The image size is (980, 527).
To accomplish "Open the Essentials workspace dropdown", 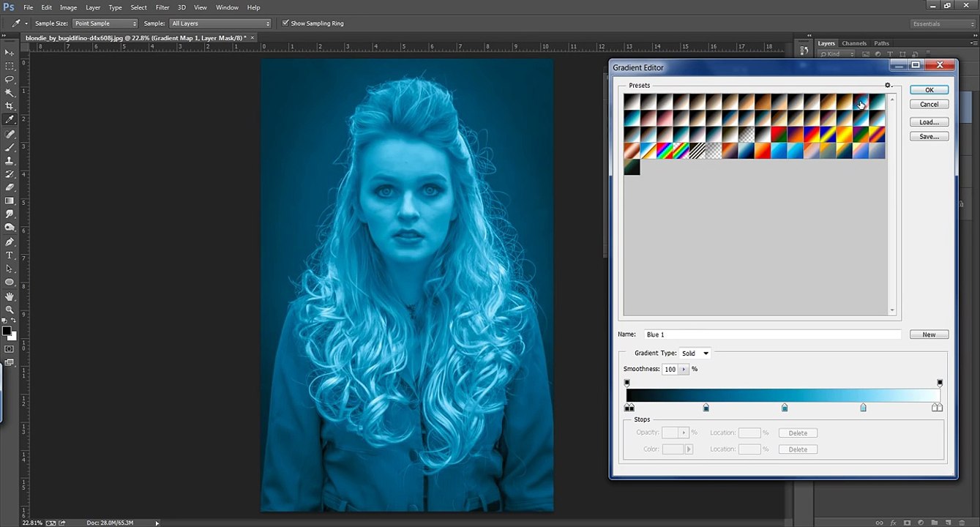I will tap(943, 24).
